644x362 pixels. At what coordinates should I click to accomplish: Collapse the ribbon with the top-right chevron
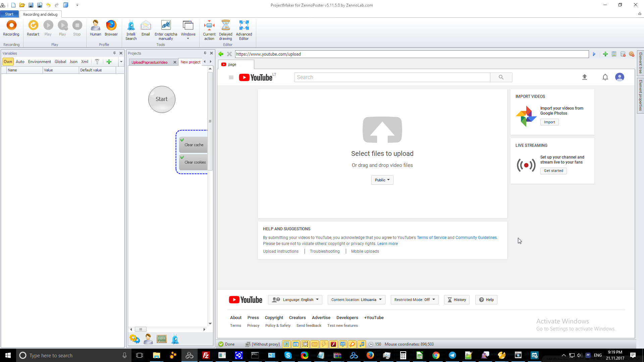click(640, 14)
